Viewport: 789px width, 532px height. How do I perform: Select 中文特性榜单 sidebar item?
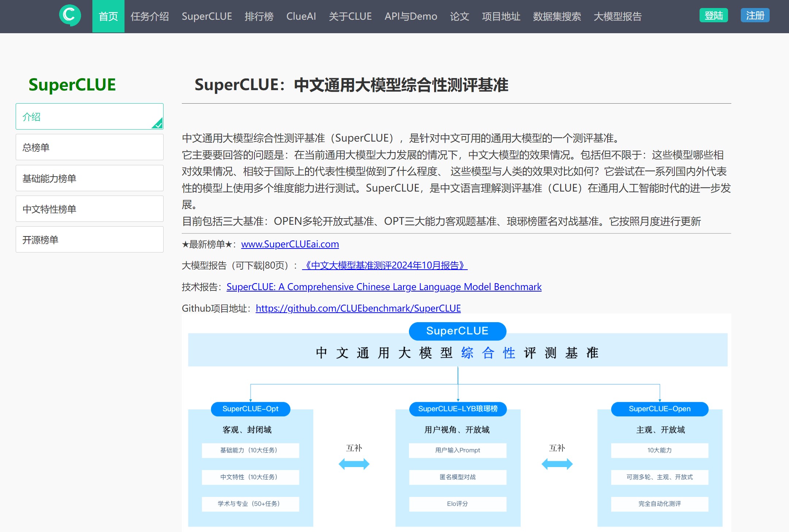(89, 209)
